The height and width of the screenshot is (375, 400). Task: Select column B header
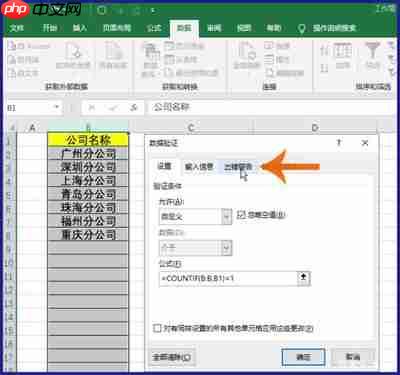88,127
